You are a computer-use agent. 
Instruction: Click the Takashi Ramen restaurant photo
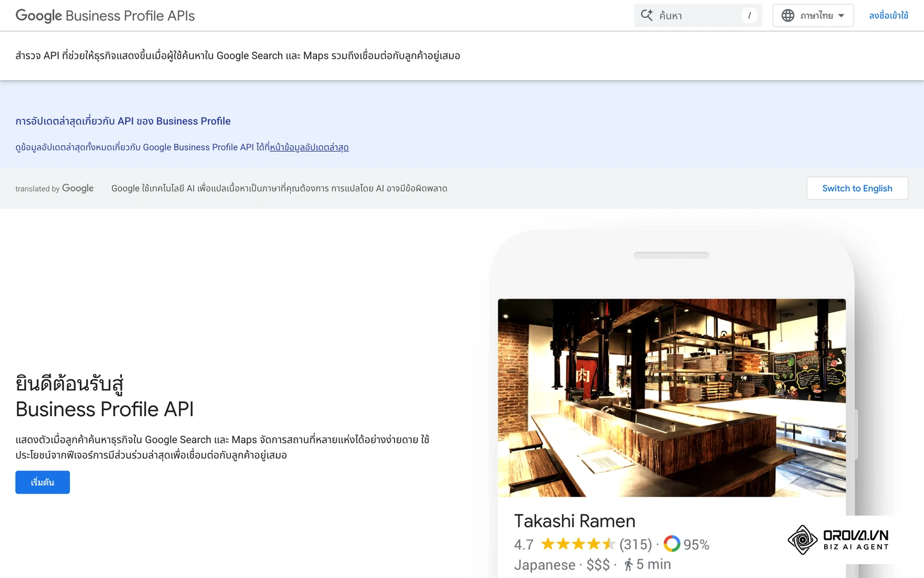(672, 398)
